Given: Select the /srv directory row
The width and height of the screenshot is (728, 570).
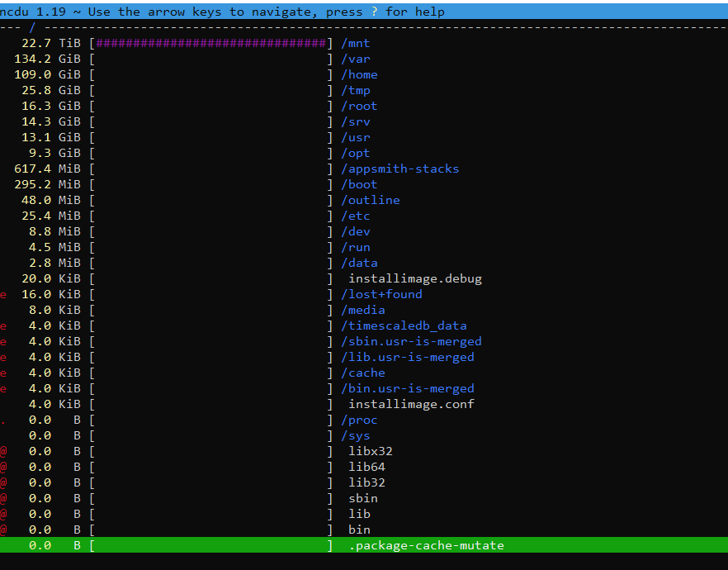Looking at the screenshot, I should (x=364, y=121).
